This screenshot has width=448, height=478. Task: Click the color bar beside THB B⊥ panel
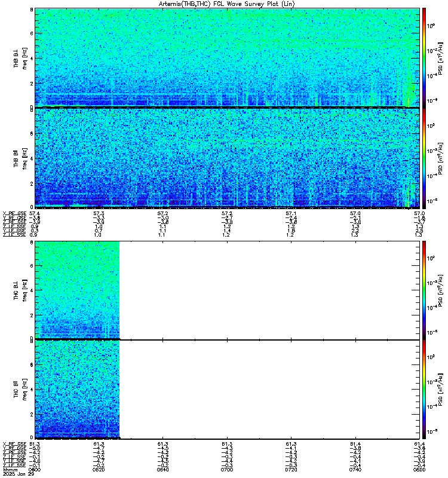point(424,57)
